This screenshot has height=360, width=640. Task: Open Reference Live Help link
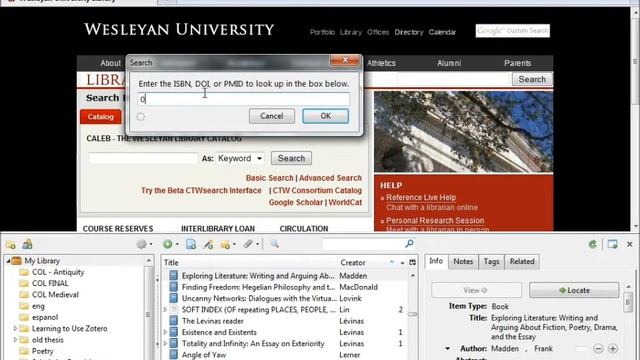pyautogui.click(x=421, y=198)
